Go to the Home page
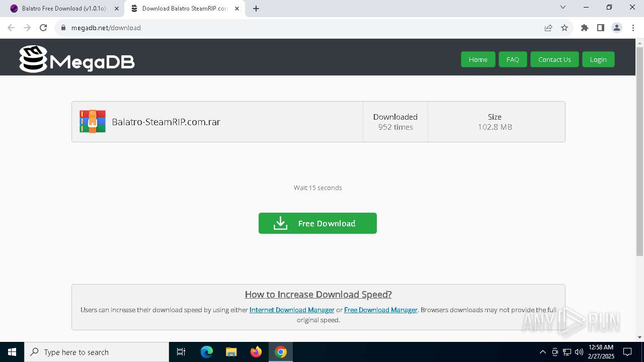Viewport: 644px width, 362px height. coord(478,59)
